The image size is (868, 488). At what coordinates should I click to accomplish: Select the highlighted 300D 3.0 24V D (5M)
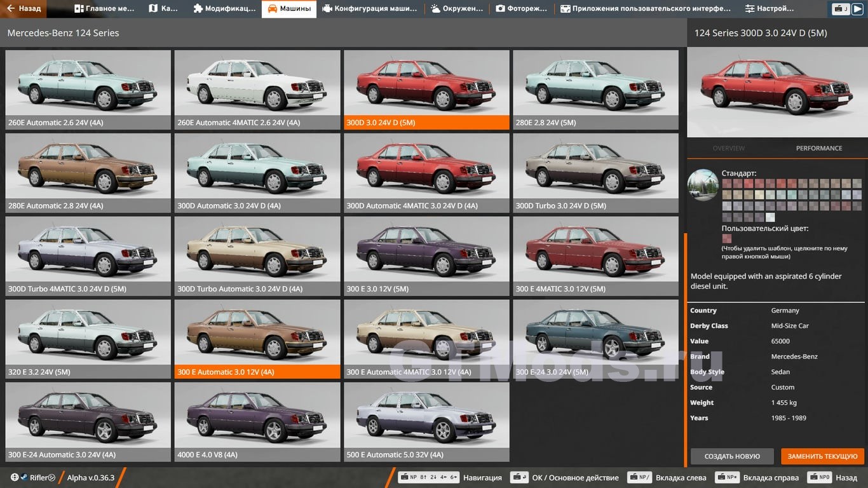[426, 90]
